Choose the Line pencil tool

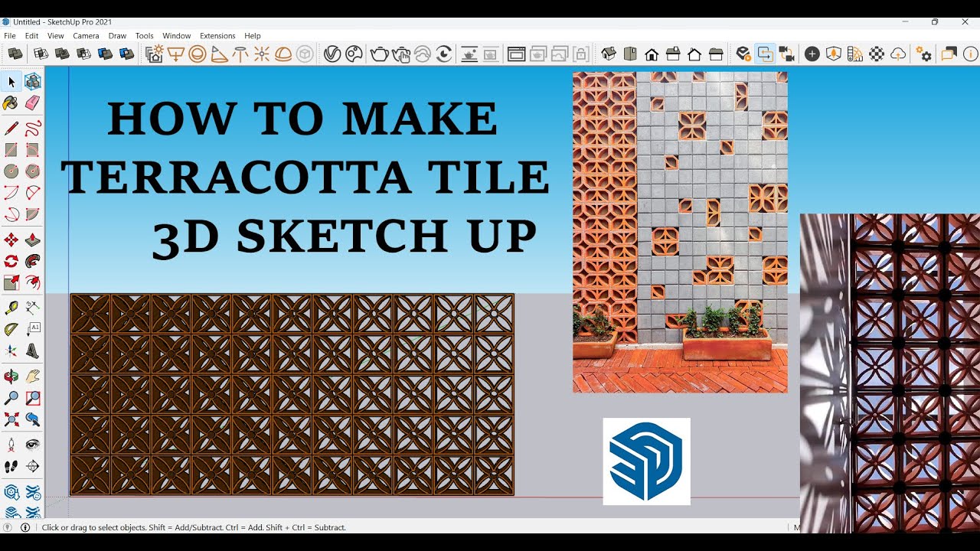11,129
